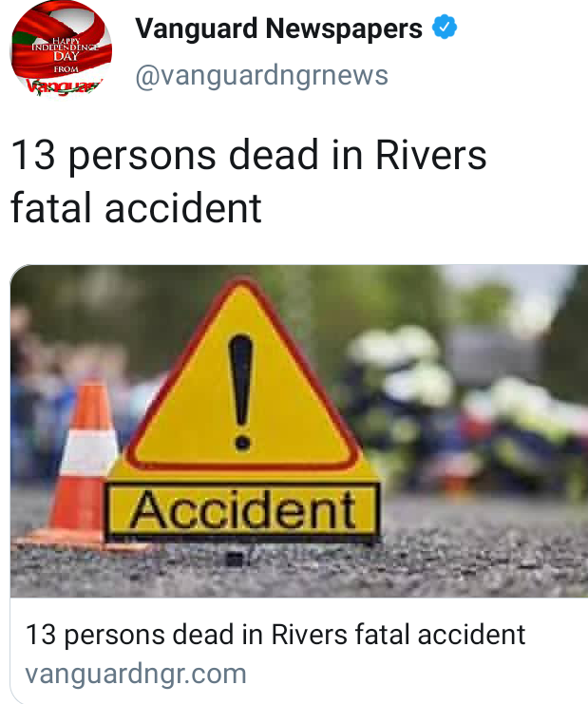Viewport: 588px width, 704px height.
Task: Open the Vanguard Newspapers display name
Action: tap(278, 29)
